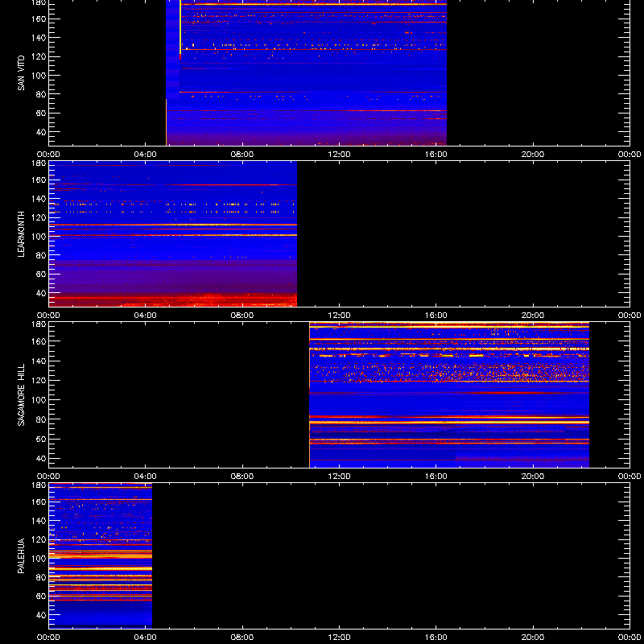Click 08:00 time label under Palehua plot
Image resolution: width=644 pixels, height=644 pixels.
(x=242, y=638)
